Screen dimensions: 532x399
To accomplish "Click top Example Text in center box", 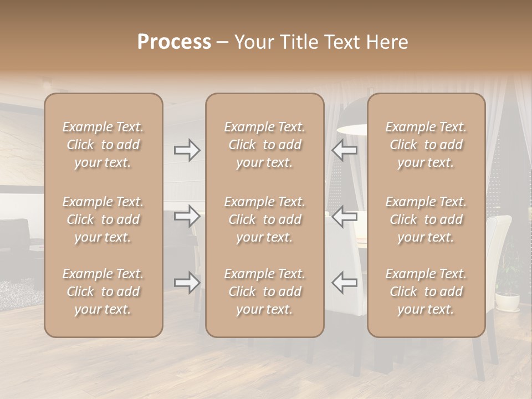I will (264, 145).
